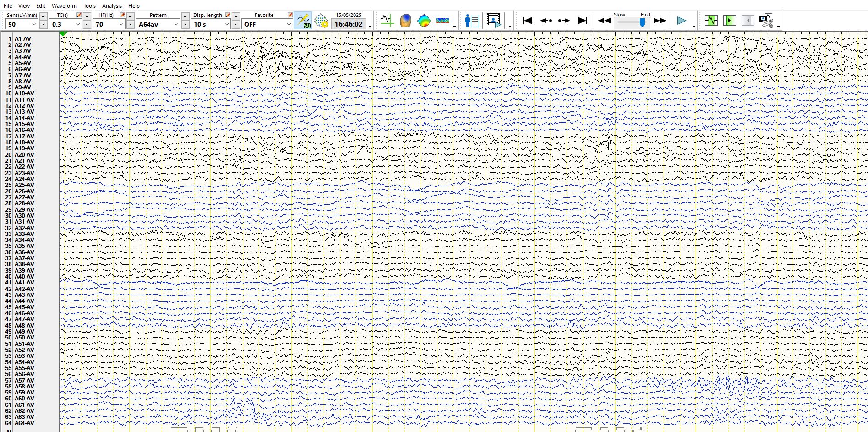This screenshot has width=868, height=432.
Task: Open the Analysis menu
Action: (112, 6)
